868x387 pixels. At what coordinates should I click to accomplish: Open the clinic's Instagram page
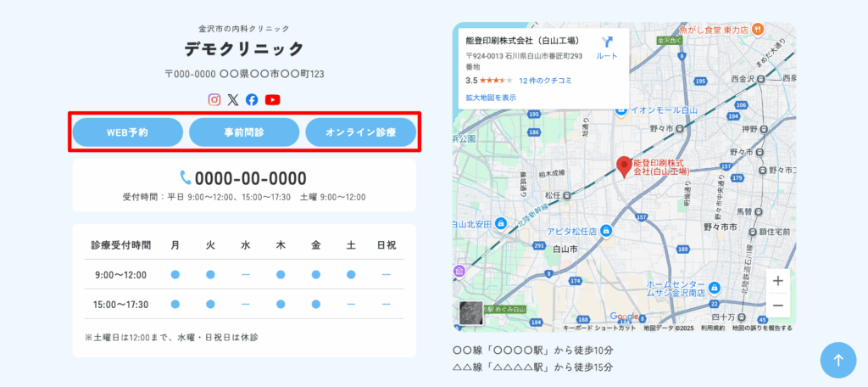click(214, 99)
